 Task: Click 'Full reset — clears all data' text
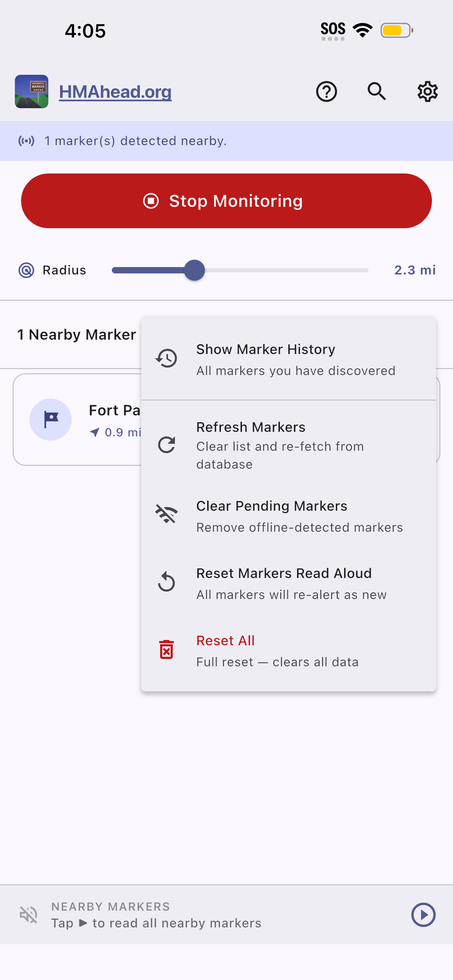277,662
